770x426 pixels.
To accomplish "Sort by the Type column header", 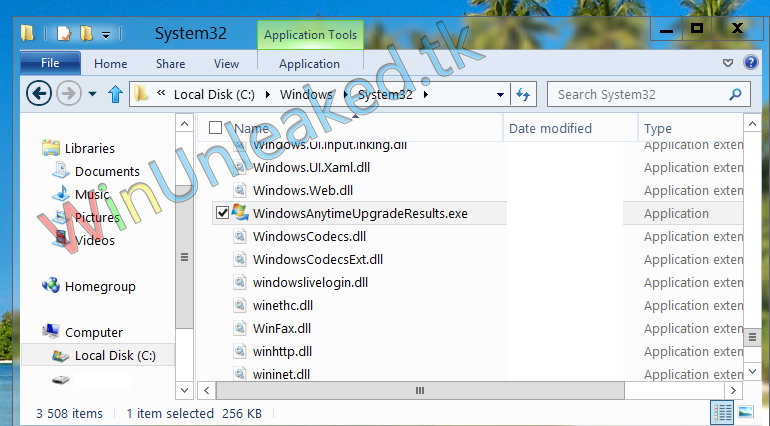I will [x=658, y=129].
